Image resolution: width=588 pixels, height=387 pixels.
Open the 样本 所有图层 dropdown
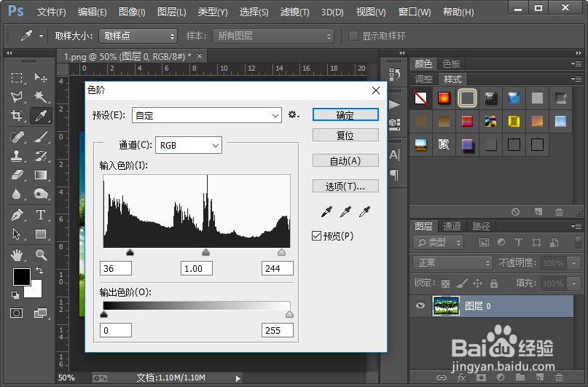273,36
